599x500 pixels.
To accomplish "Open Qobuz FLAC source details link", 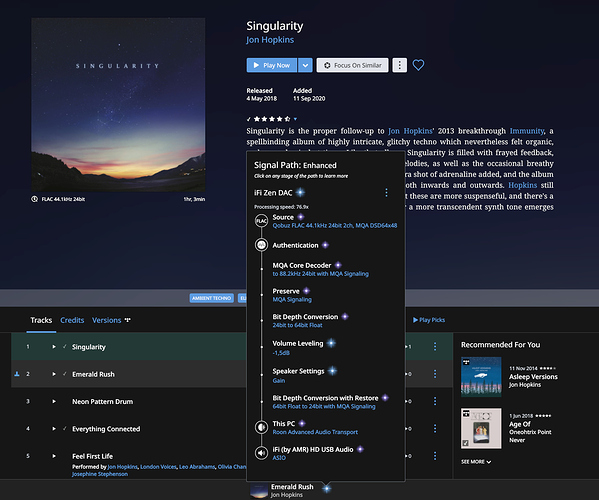I will (x=335, y=226).
